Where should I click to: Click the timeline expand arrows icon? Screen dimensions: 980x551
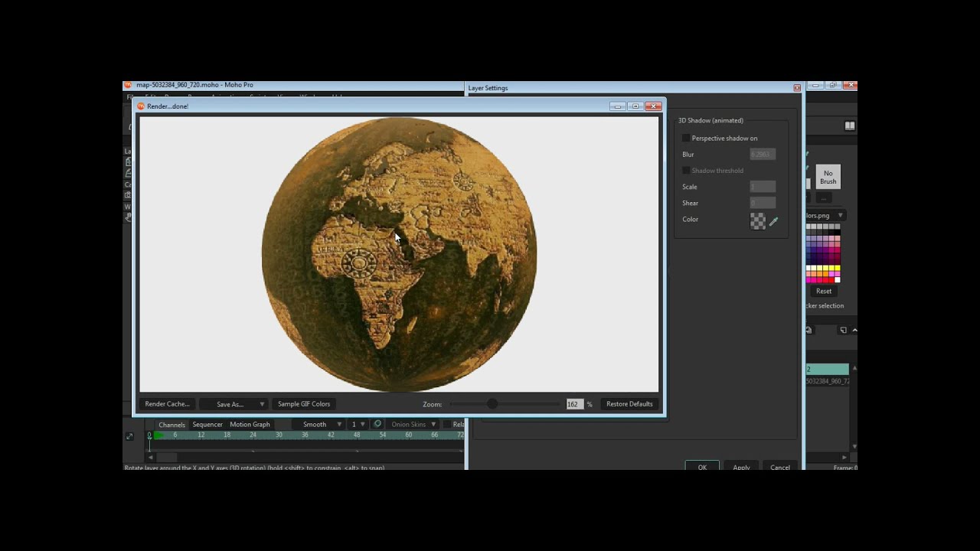point(129,436)
